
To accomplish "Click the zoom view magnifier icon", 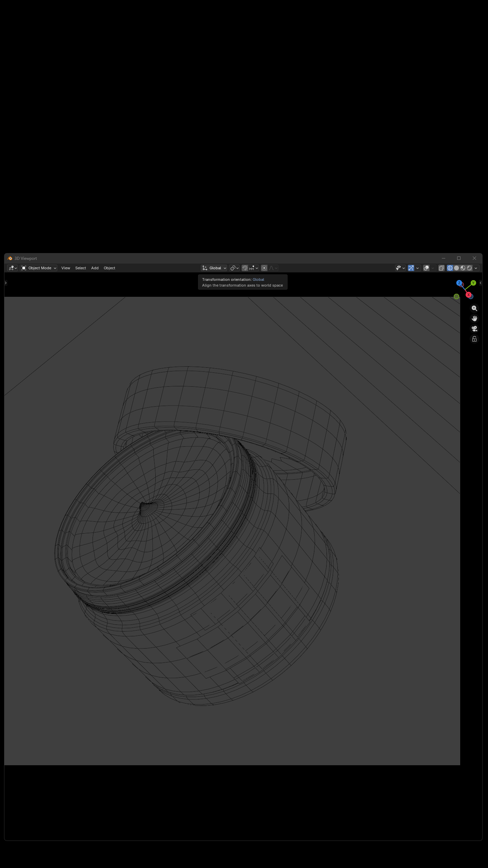I will tap(474, 308).
